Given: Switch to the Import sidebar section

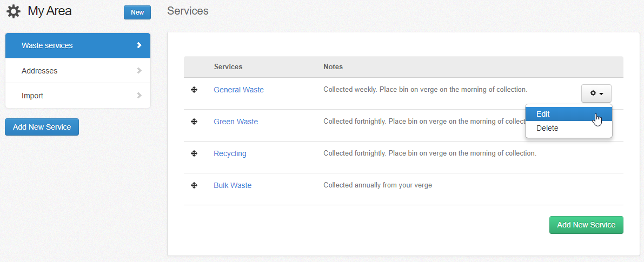Looking at the screenshot, I should coord(32,96).
